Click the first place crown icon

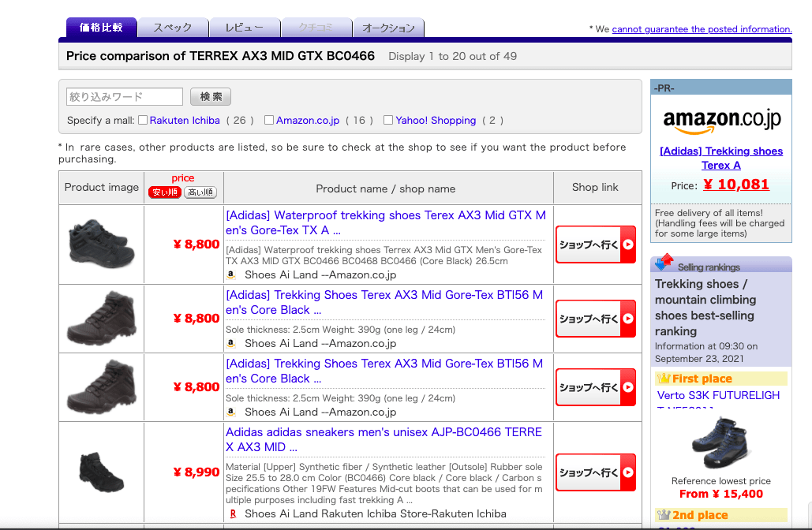point(663,379)
